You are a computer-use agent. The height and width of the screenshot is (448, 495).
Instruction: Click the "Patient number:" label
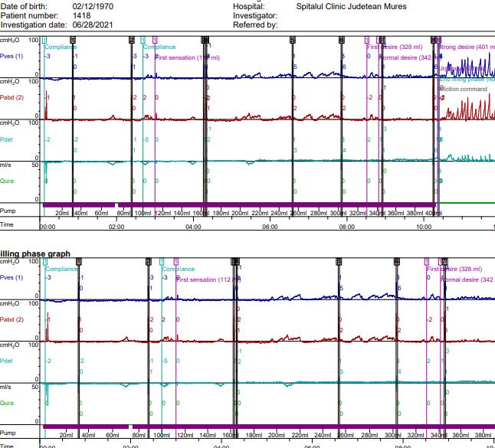point(29,15)
